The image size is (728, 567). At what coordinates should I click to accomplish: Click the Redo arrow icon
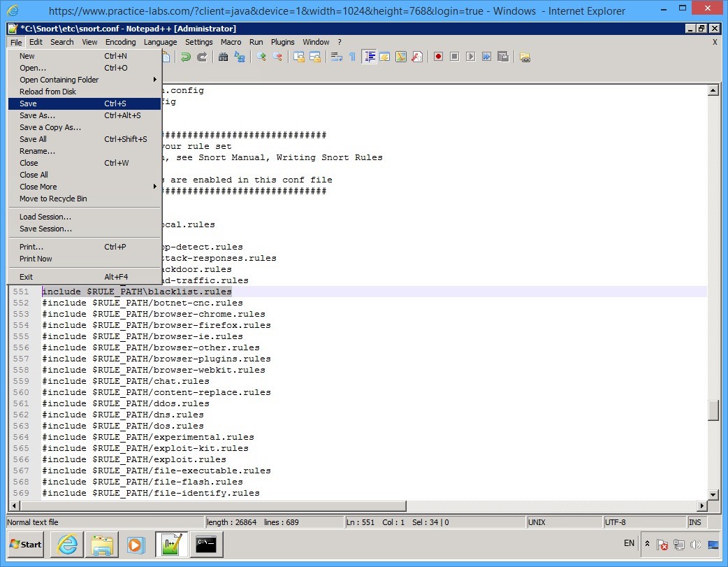click(x=201, y=56)
